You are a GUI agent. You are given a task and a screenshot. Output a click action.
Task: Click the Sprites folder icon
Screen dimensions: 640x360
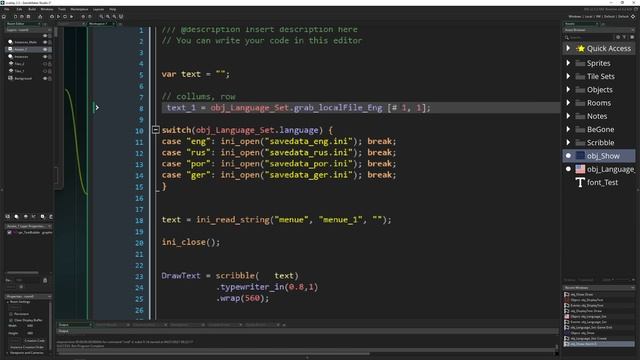[580, 63]
